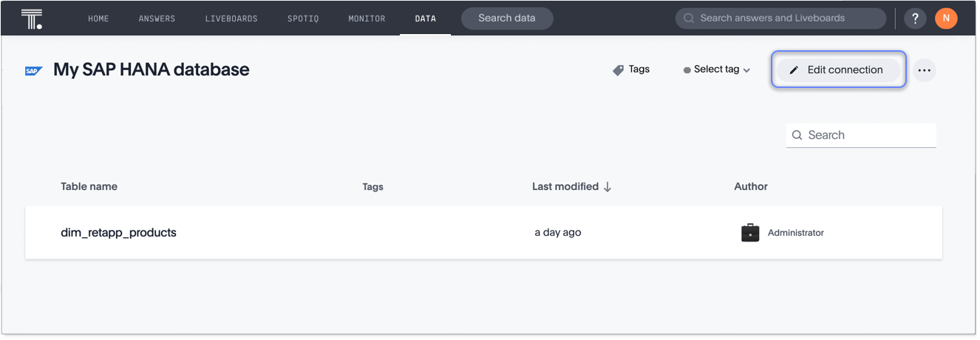Viewport: 980px width, 340px height.
Task: Click the Tags label icon
Action: (x=619, y=70)
